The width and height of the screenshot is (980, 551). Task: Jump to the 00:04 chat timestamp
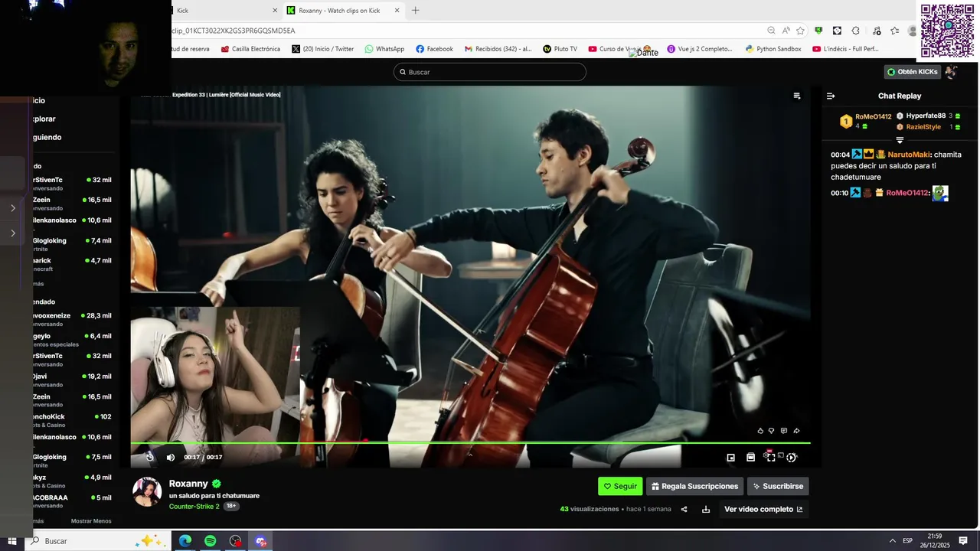point(840,155)
